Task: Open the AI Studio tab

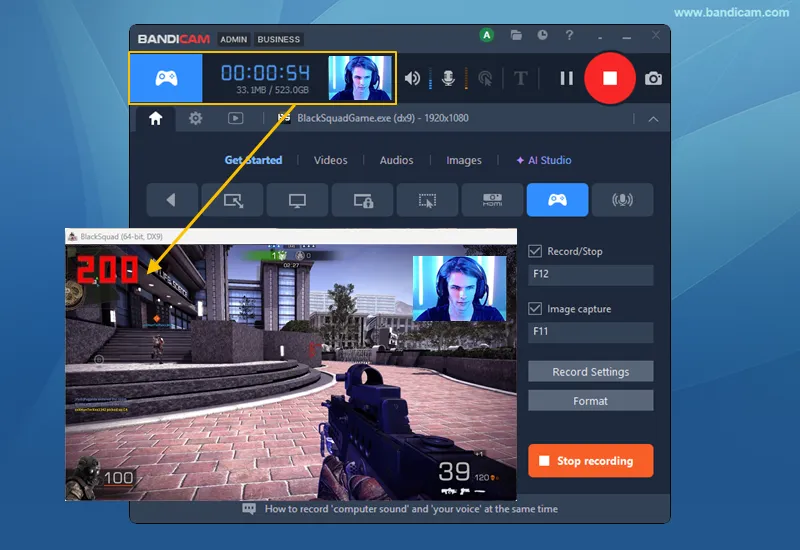Action: point(544,160)
